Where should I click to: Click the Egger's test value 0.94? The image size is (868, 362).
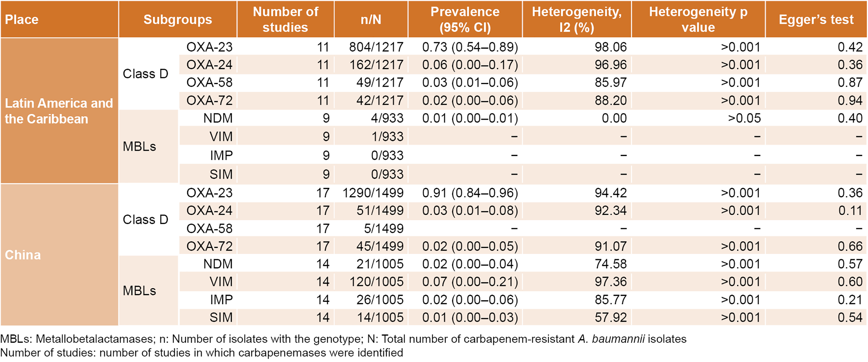coord(850,100)
